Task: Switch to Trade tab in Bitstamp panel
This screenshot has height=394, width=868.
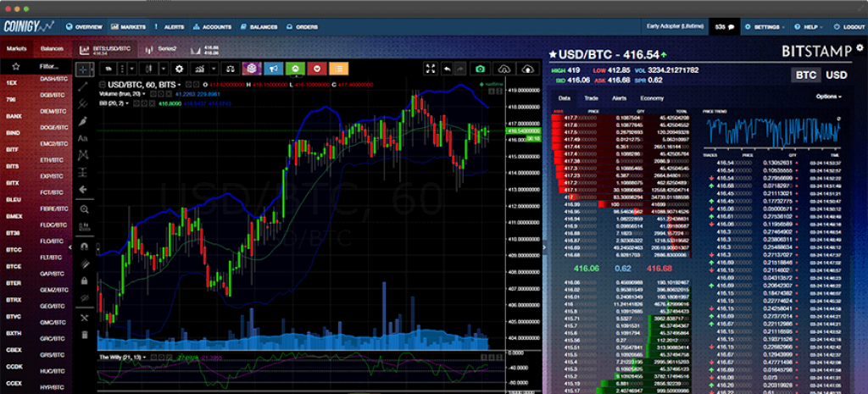Action: (x=591, y=98)
